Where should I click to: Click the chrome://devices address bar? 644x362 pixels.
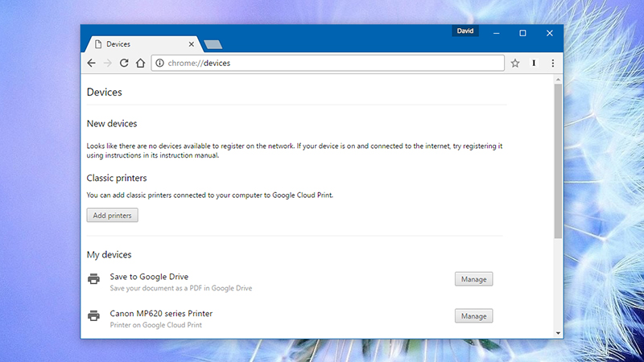(328, 63)
